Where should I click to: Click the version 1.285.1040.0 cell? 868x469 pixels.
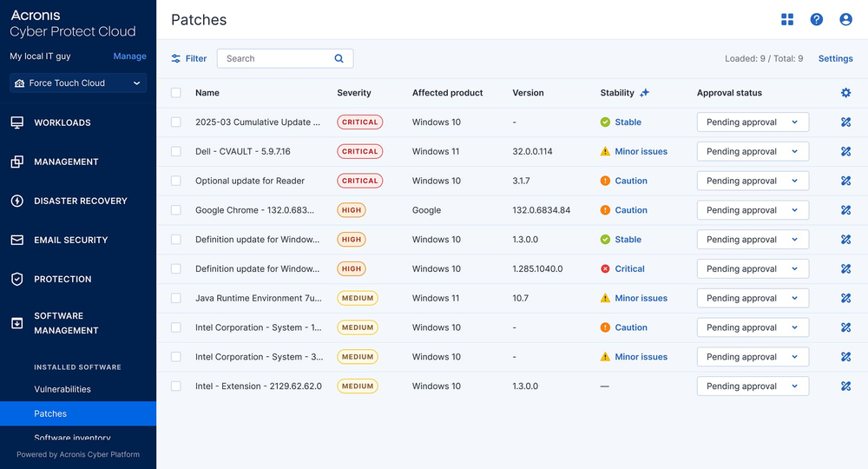point(537,269)
